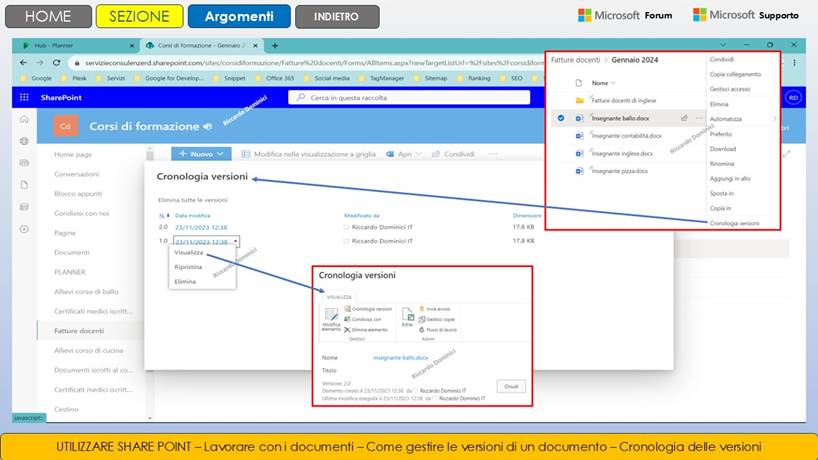Click the HOME button
The image size is (818, 460).
click(48, 16)
